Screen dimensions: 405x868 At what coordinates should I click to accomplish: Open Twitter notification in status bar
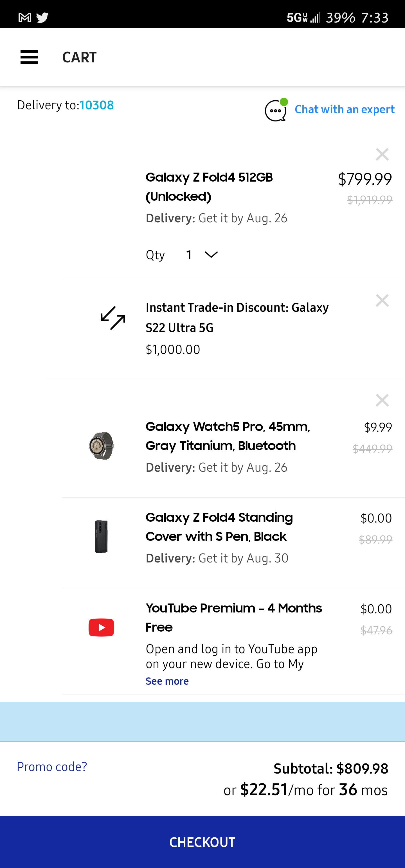(42, 17)
